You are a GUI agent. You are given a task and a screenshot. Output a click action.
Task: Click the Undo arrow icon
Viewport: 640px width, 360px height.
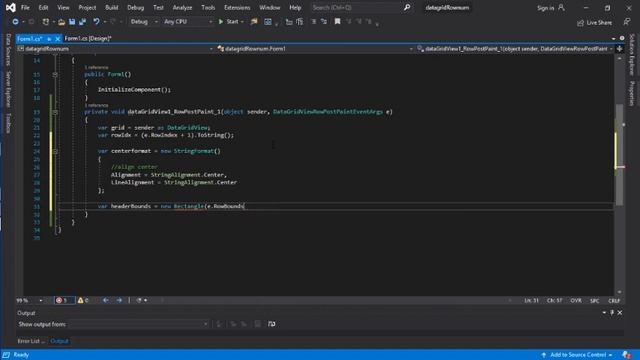coord(96,22)
